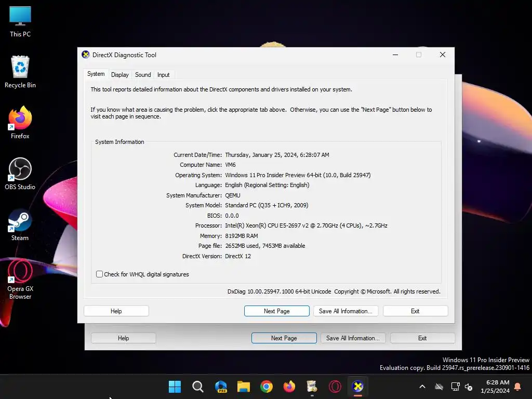Viewport: 532px width, 399px height.
Task: Select the DxDiag taskbar icon
Action: [357, 387]
